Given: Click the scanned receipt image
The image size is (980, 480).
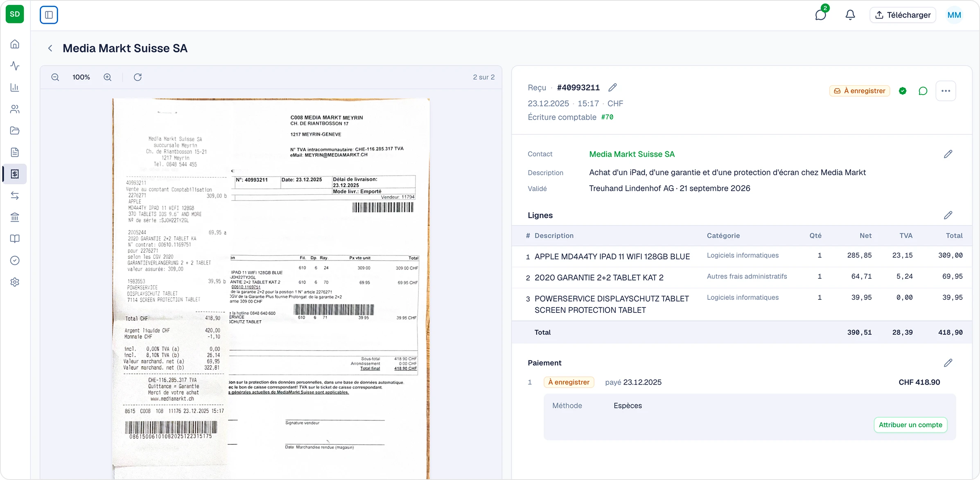Looking at the screenshot, I should (x=271, y=288).
